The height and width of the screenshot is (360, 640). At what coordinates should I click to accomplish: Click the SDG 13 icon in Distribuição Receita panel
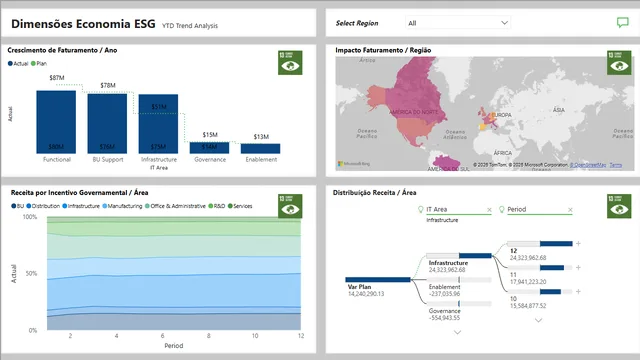coord(619,206)
